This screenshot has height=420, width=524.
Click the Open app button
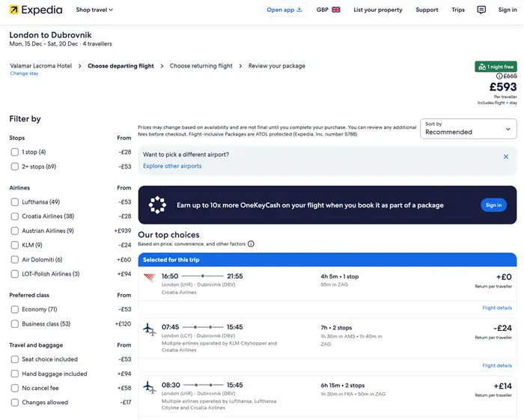click(284, 10)
